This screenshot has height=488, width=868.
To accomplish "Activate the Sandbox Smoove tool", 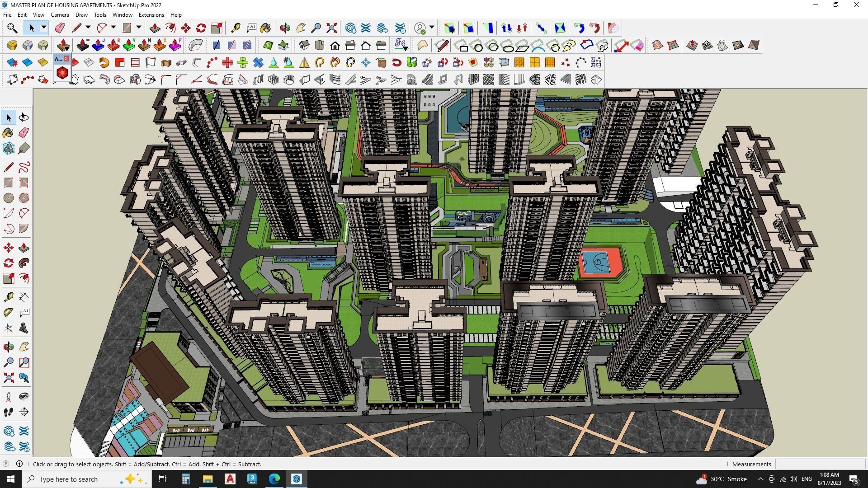I will coord(692,45).
